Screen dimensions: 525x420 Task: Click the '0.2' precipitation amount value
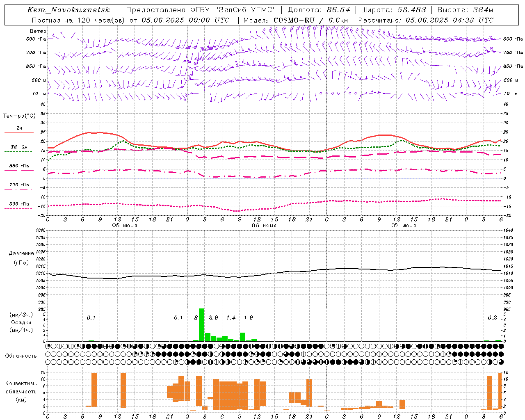tap(492, 318)
